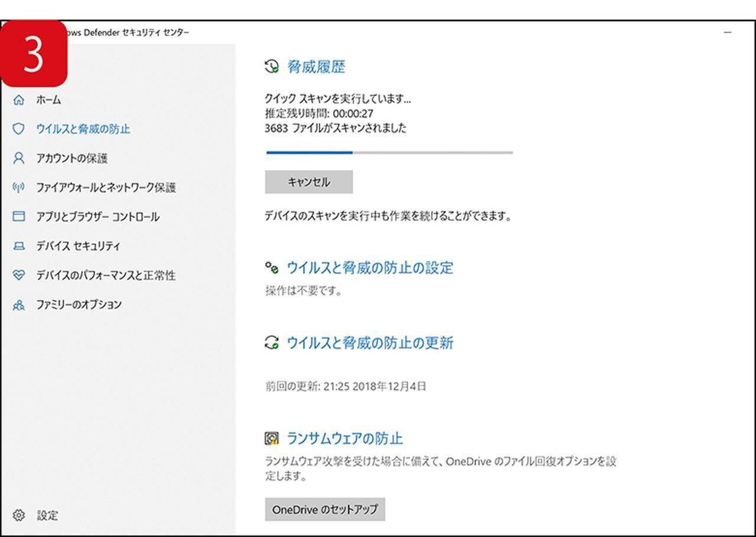
Task: Click the 推定残り時間: 00:00:27 text
Action: [x=319, y=113]
